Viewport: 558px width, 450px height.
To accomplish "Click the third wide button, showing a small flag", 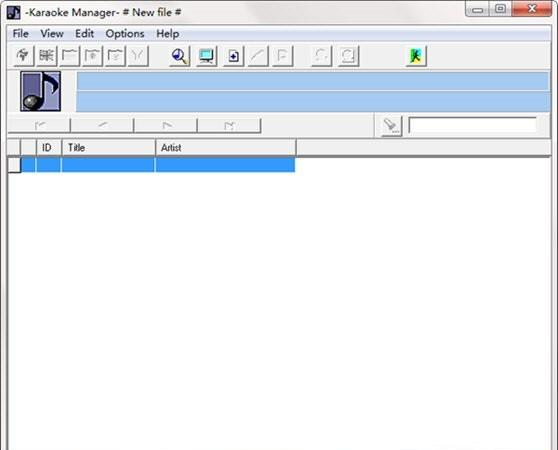I will pyautogui.click(x=166, y=125).
